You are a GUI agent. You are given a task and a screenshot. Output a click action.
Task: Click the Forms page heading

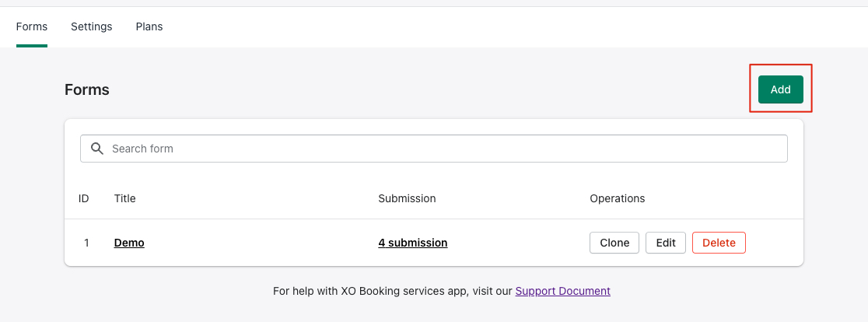(87, 89)
